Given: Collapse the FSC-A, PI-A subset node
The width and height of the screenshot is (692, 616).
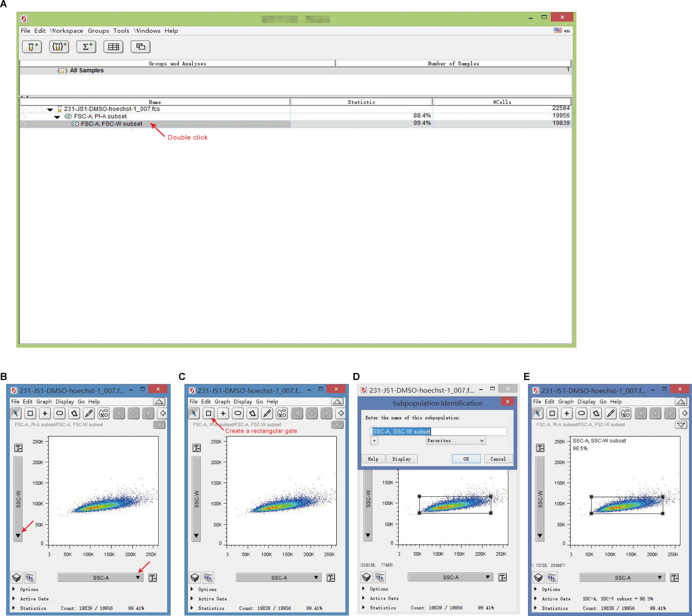Looking at the screenshot, I should point(57,117).
